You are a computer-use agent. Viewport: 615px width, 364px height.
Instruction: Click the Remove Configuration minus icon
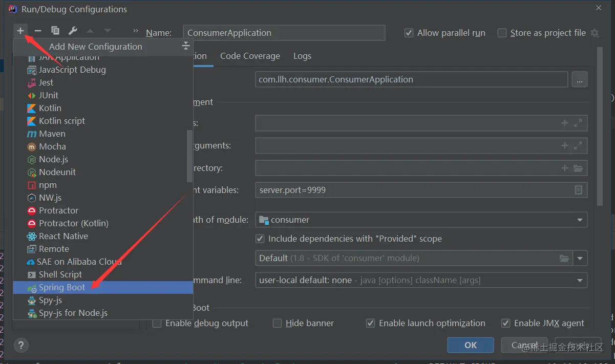tap(37, 31)
